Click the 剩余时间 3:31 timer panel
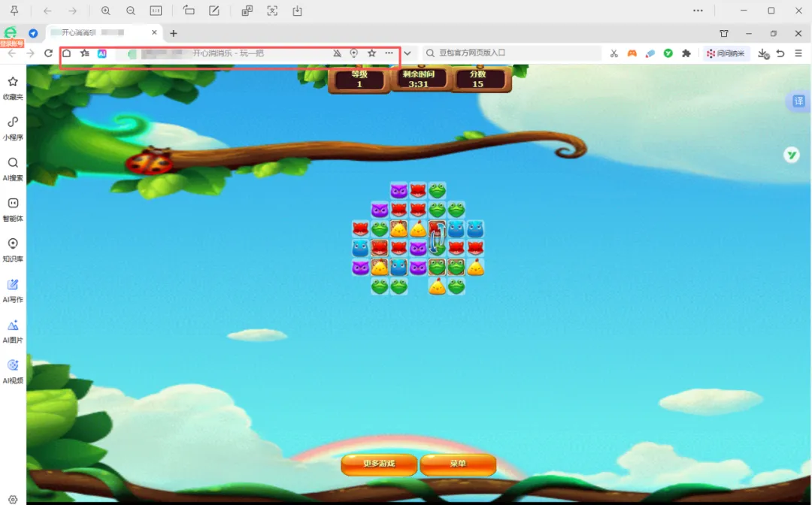Image resolution: width=812 pixels, height=505 pixels. (x=419, y=79)
